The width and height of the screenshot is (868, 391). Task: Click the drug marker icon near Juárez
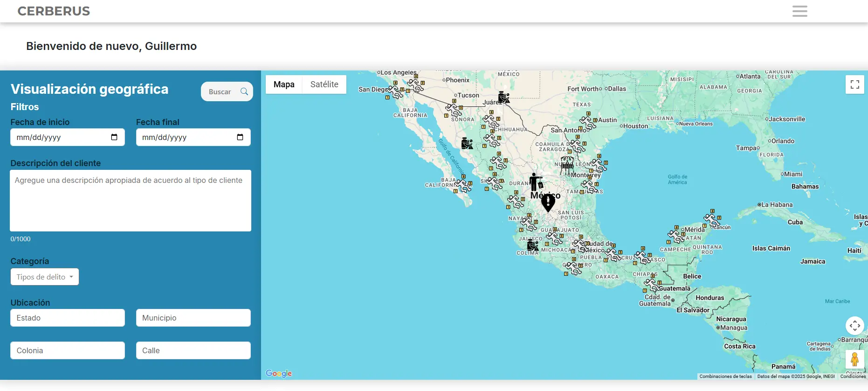503,97
